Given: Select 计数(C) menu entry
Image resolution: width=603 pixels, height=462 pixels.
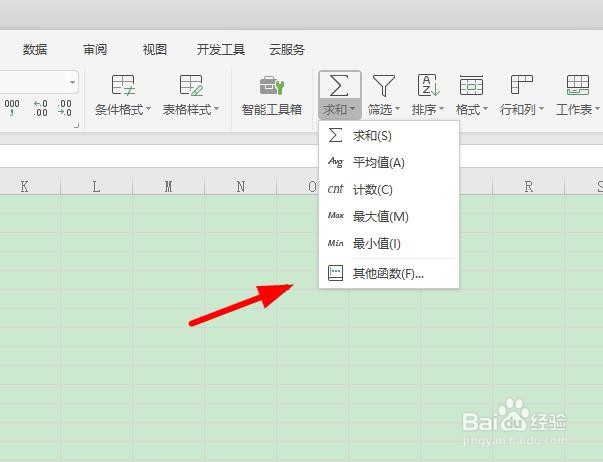Looking at the screenshot, I should [x=389, y=190].
